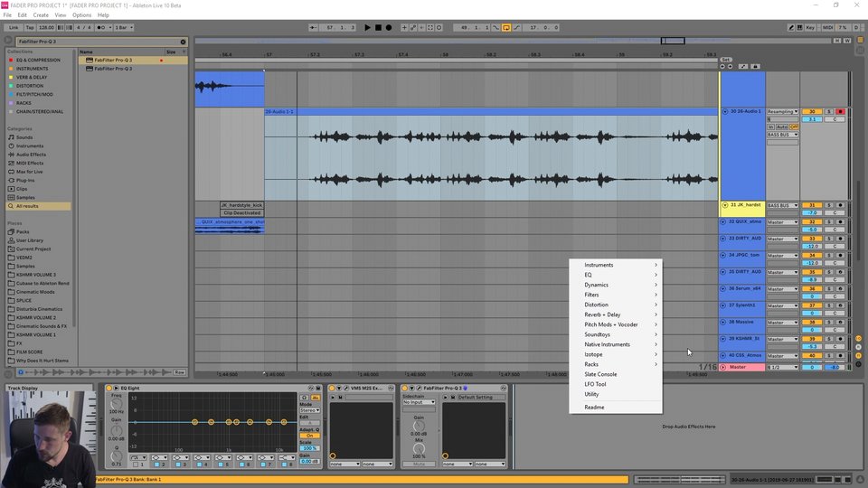868x488 pixels.
Task: Open the FabFilter Sidechain No Input dropdown
Action: [x=419, y=402]
